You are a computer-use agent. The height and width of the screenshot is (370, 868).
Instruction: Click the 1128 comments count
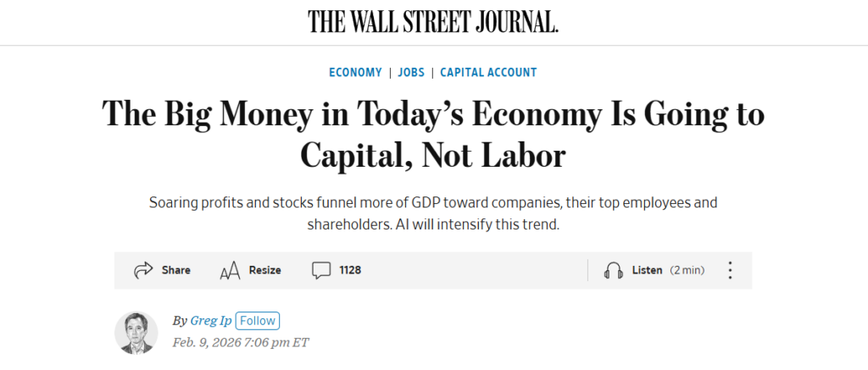tap(350, 270)
